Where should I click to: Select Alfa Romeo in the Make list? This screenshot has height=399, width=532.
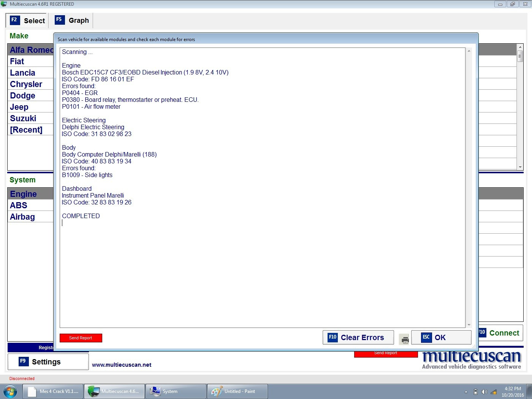31,50
